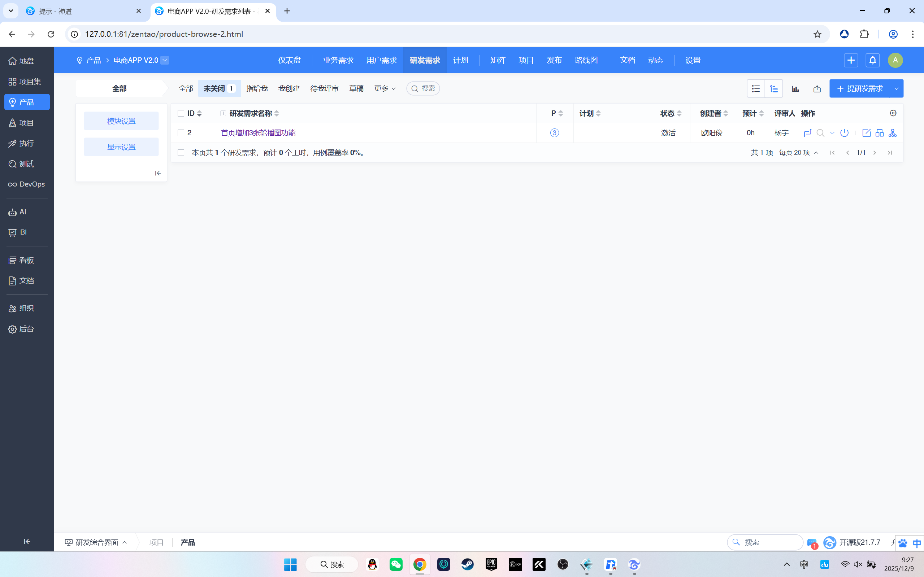Switch to grouped tree list view icon
Image resolution: width=924 pixels, height=577 pixels.
pos(774,89)
